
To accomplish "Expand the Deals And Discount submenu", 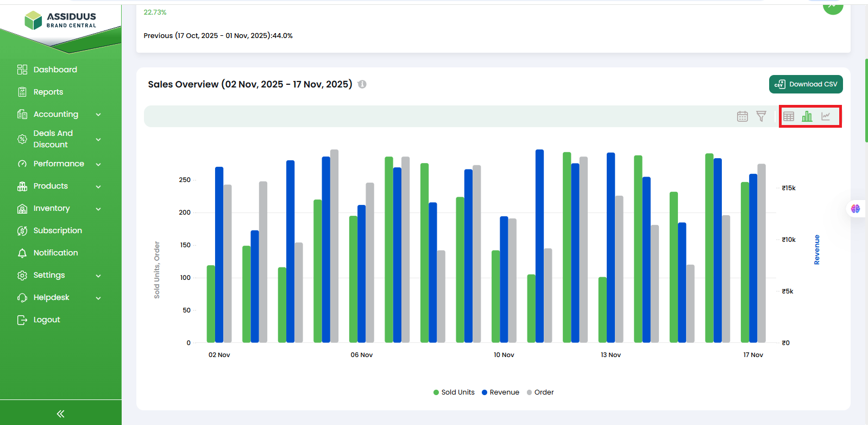I will coord(98,140).
